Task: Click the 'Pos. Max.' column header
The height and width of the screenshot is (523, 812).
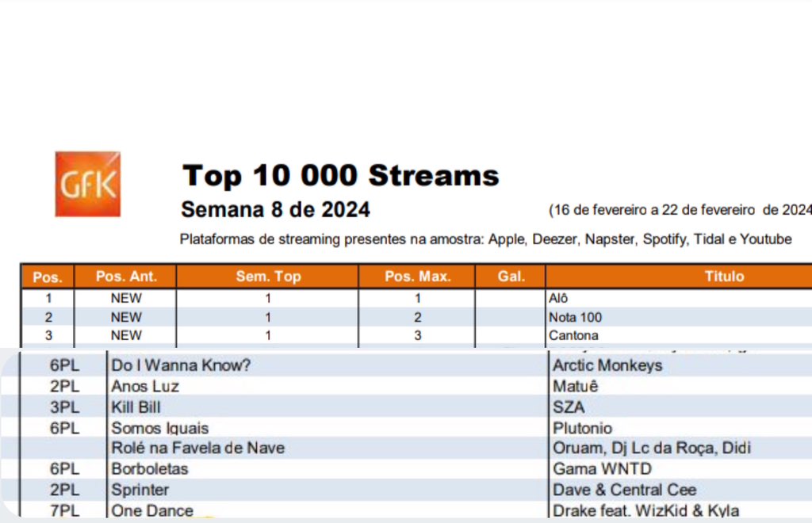Action: pos(417,277)
